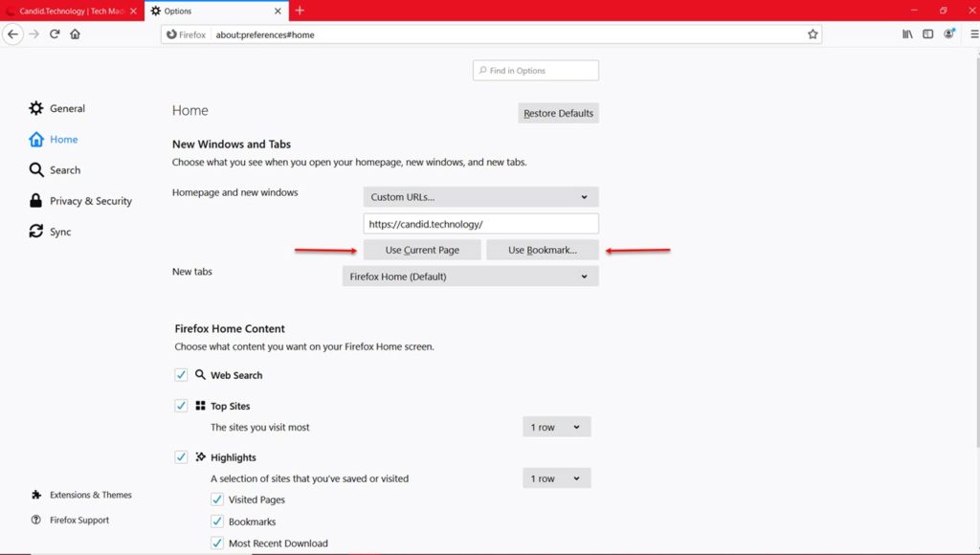Image resolution: width=980 pixels, height=555 pixels.
Task: Close the Options tab
Action: 278,11
